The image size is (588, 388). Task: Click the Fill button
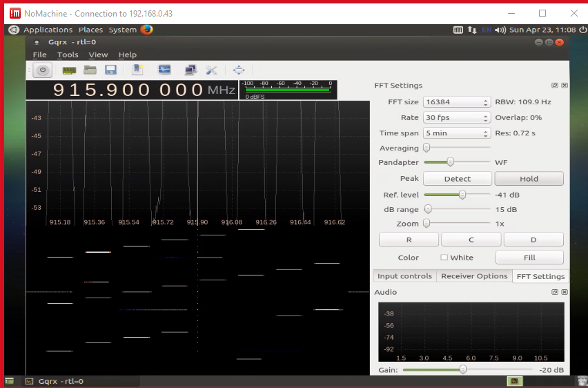(x=529, y=258)
